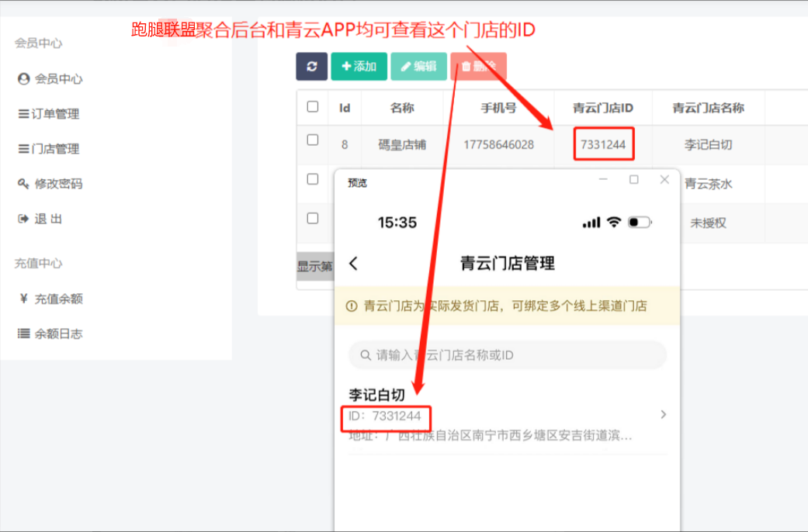Image resolution: width=808 pixels, height=532 pixels.
Task: Click the 青云门店名称 column header
Action: coord(708,108)
